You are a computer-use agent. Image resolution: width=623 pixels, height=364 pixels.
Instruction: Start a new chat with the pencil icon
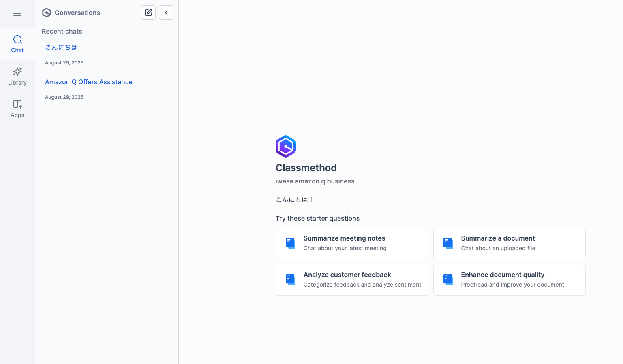tap(148, 13)
